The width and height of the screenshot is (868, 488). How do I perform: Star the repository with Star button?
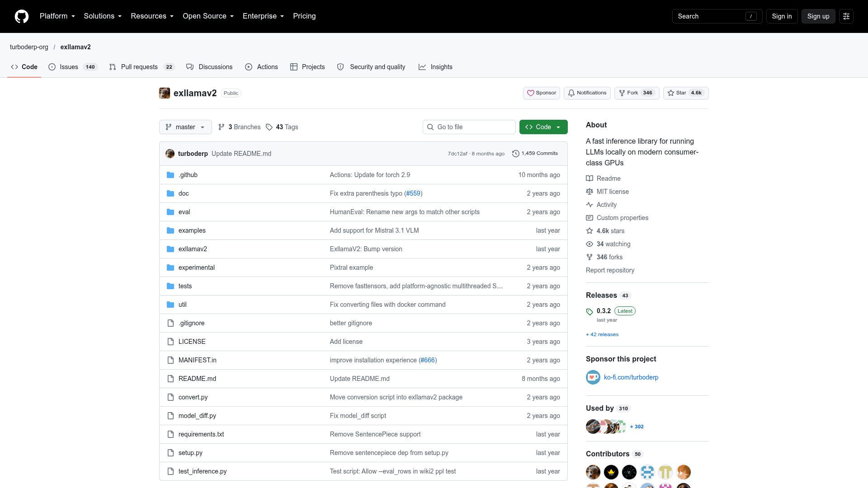686,93
